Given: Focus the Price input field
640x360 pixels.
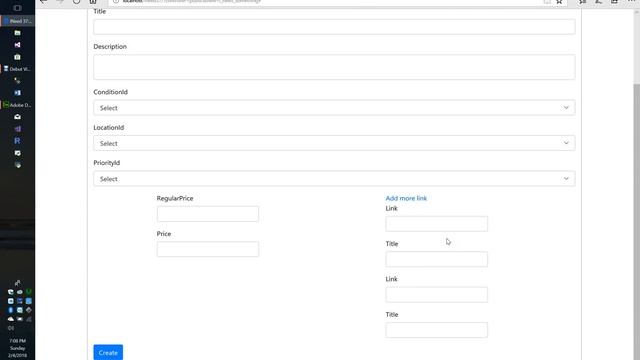Looking at the screenshot, I should tap(208, 249).
